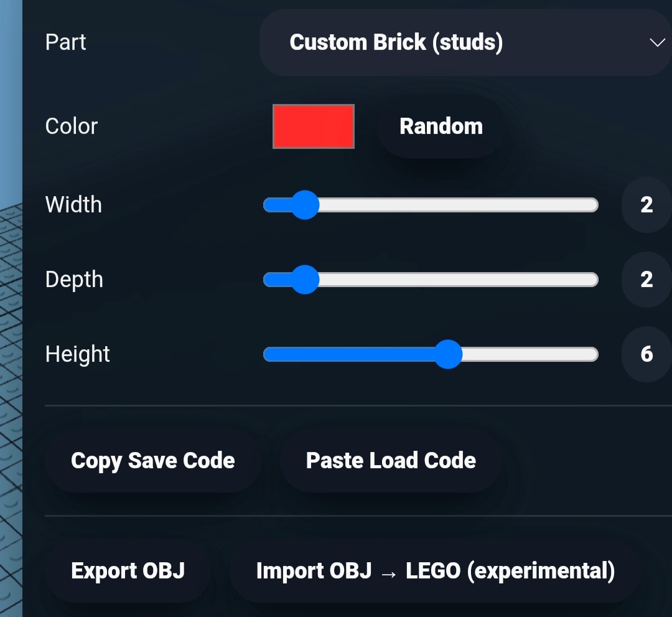Image resolution: width=672 pixels, height=617 pixels.
Task: Click the Color label text
Action: coord(72,126)
